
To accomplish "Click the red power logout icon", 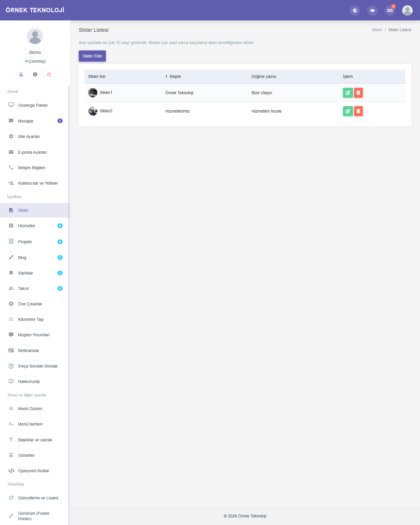I will point(49,74).
